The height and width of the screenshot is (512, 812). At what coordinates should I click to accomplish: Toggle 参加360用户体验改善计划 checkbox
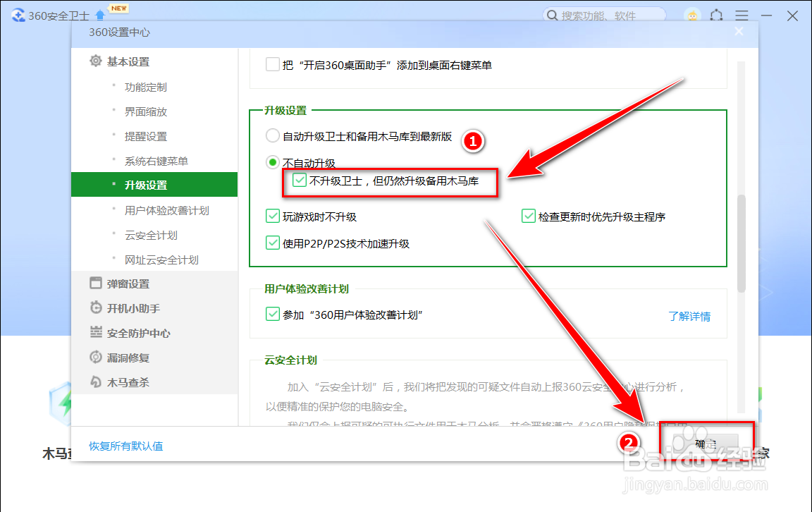click(x=272, y=314)
